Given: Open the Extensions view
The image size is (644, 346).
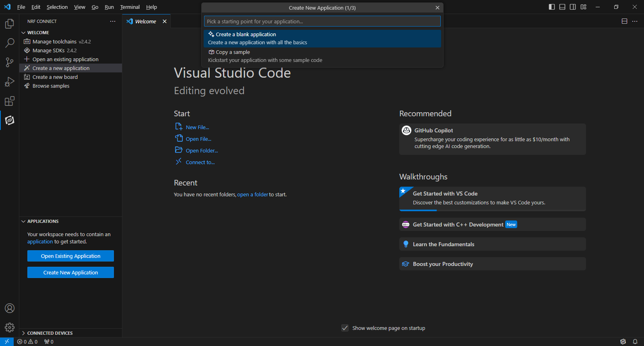Looking at the screenshot, I should pyautogui.click(x=9, y=101).
